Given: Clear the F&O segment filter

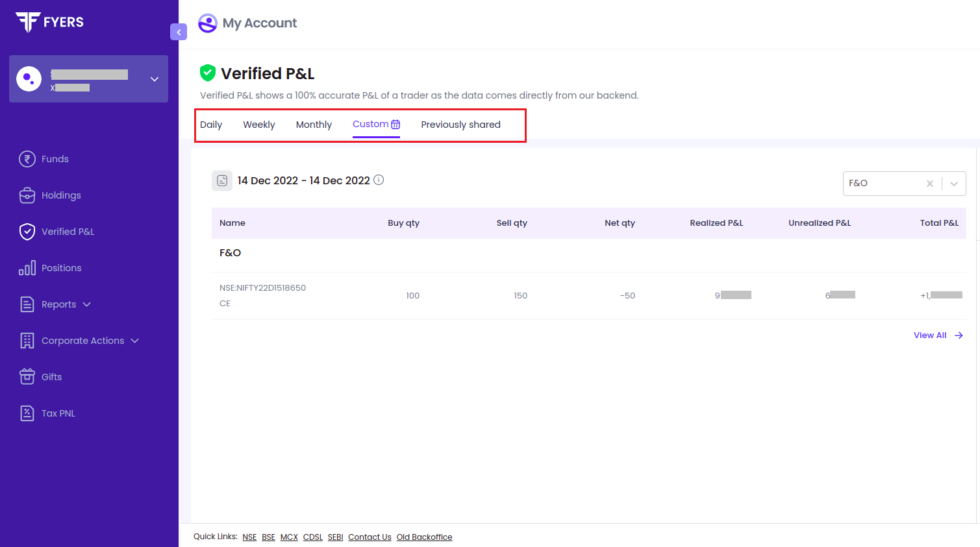Looking at the screenshot, I should coord(930,184).
